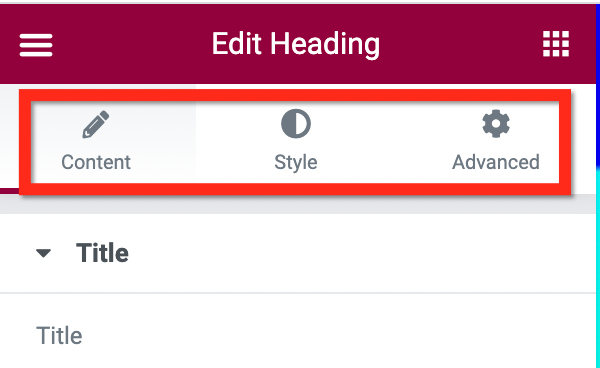Switch to the Style tab label
This screenshot has width=600, height=368.
point(296,162)
